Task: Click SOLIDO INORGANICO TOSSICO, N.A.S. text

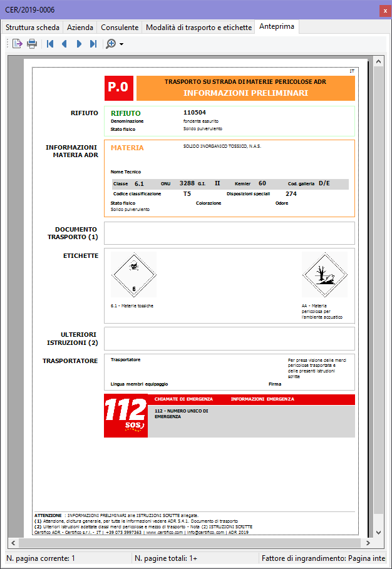Action: (222, 146)
